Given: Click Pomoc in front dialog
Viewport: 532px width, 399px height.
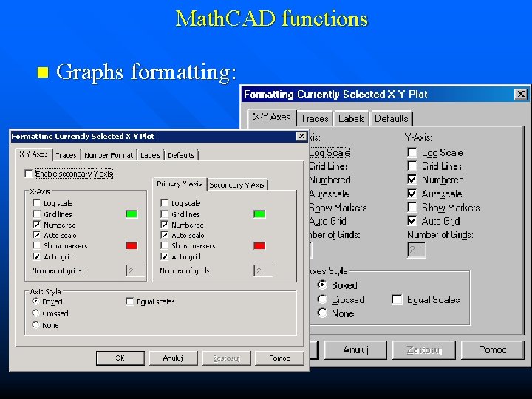Looking at the screenshot, I should click(x=279, y=358).
